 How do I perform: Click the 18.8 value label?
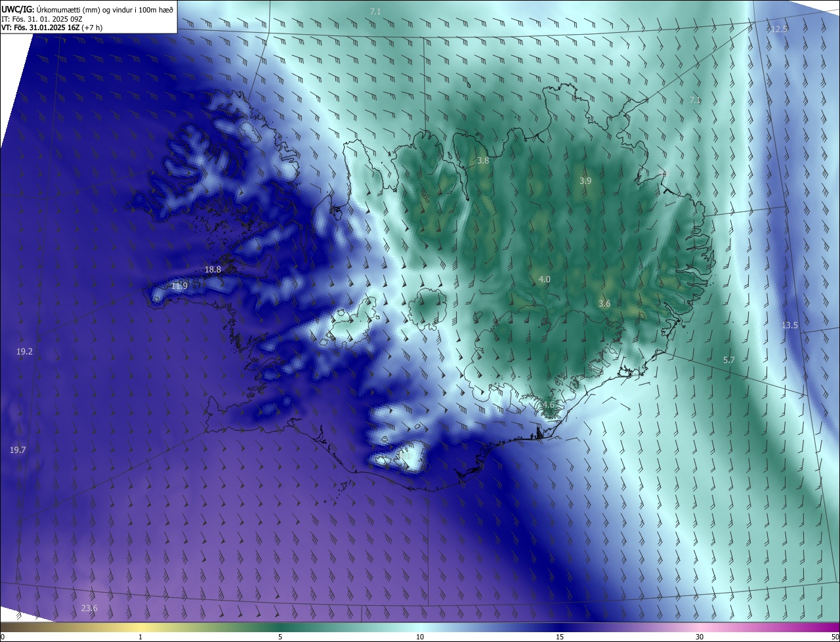pos(213,269)
